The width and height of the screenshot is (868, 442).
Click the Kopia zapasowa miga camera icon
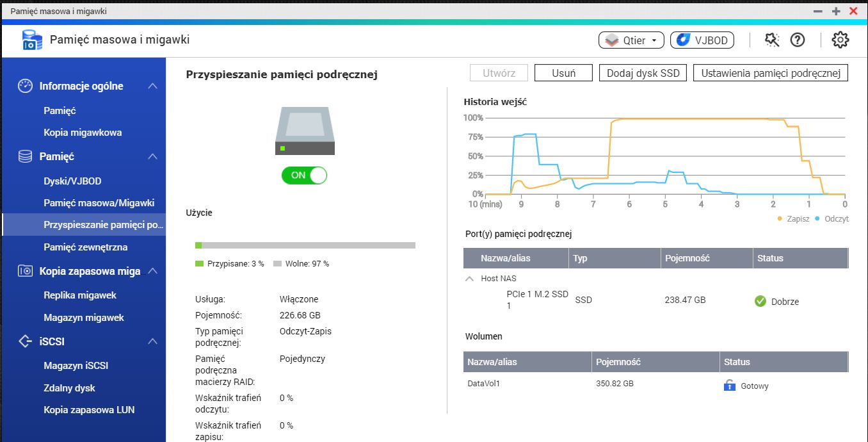(25, 271)
